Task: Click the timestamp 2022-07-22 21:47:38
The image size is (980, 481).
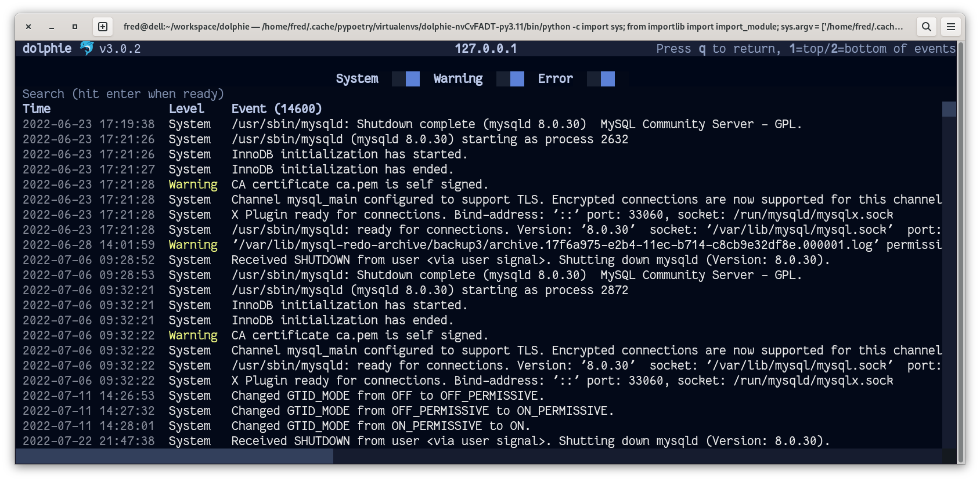Action: (x=89, y=441)
